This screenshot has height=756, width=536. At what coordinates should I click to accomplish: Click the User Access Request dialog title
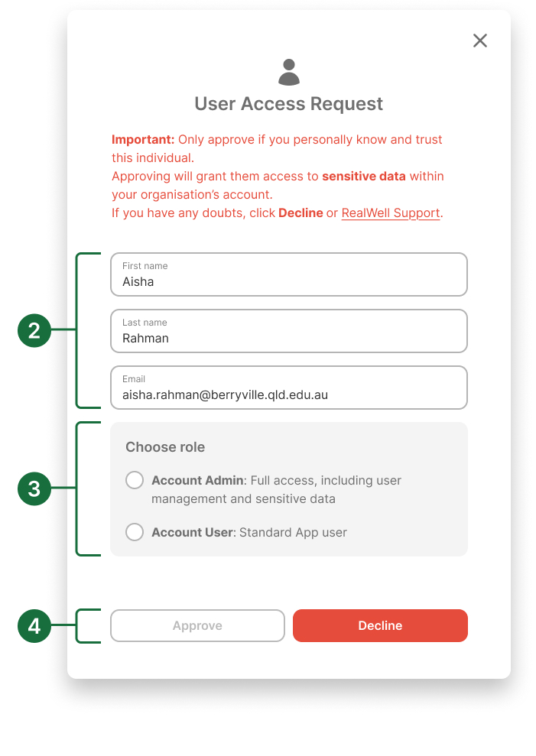(288, 103)
